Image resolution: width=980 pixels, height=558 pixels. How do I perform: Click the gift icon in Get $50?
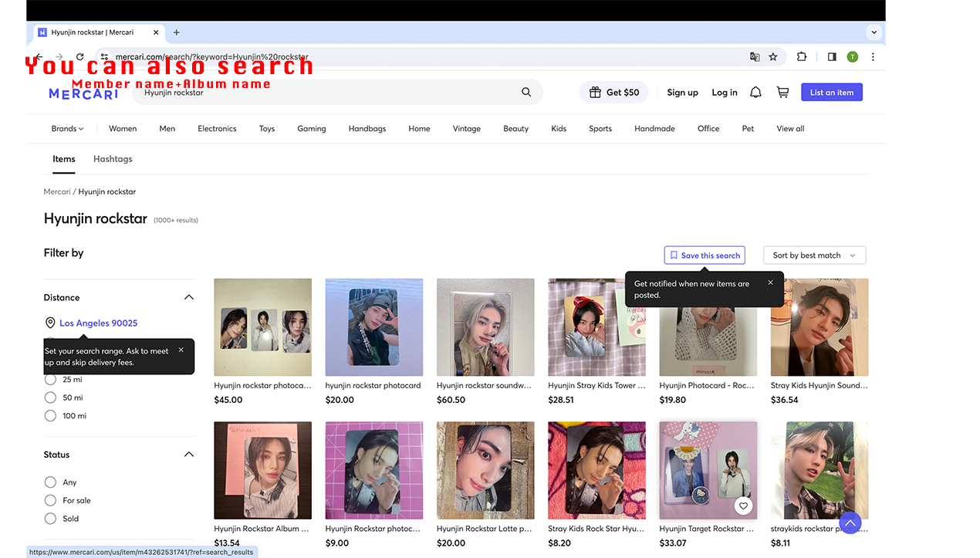595,93
